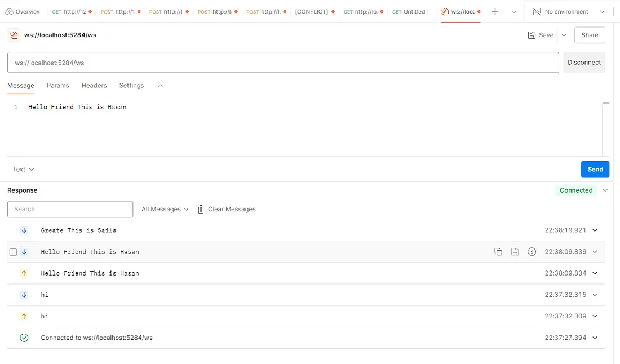Switch to the Params tab
Image resolution: width=620 pixels, height=364 pixels.
pos(57,86)
